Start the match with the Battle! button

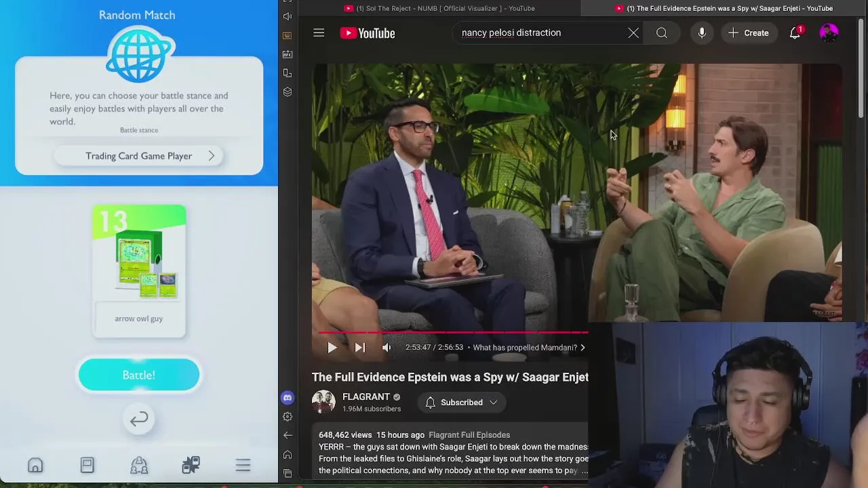139,375
